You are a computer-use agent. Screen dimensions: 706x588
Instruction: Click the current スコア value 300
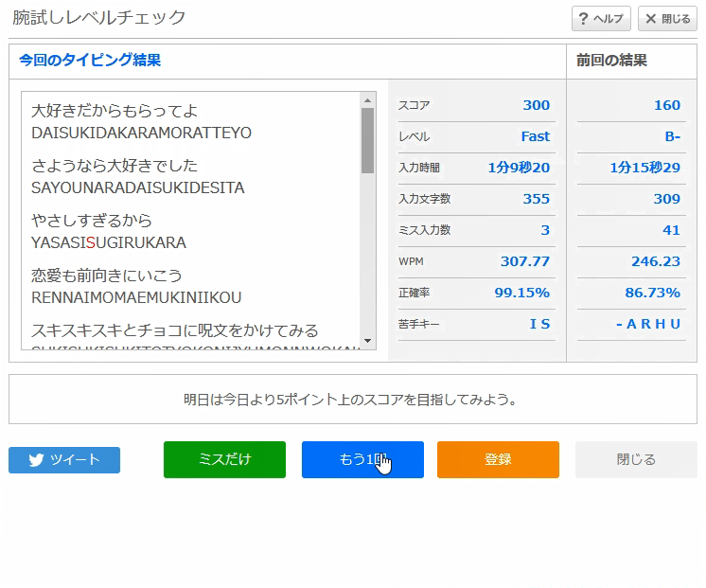(x=536, y=105)
